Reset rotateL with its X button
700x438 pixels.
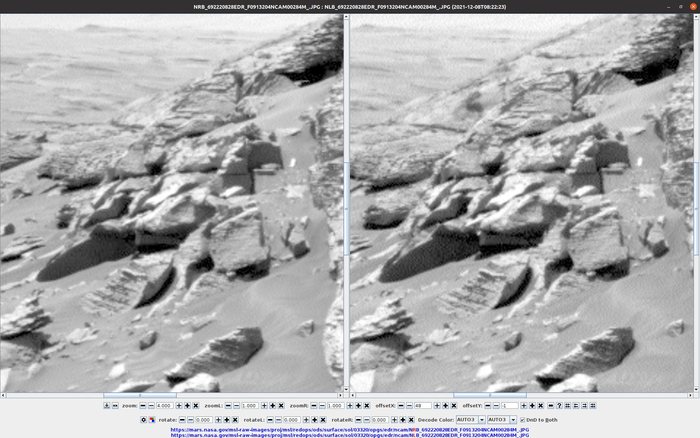323,420
